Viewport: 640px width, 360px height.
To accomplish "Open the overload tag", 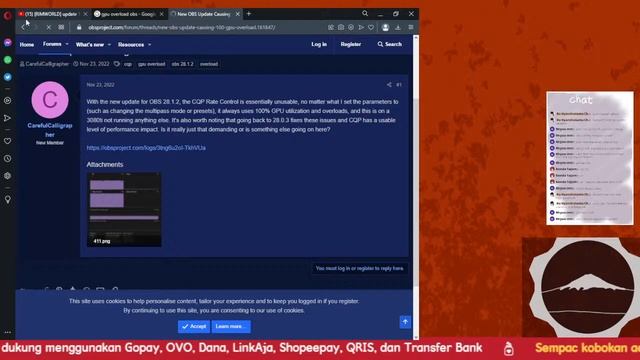I will click(209, 64).
